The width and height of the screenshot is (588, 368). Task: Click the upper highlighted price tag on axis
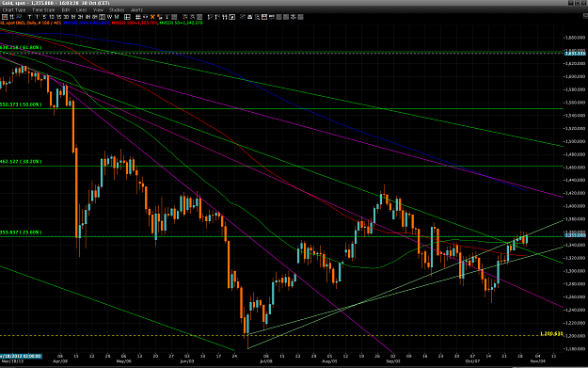pos(575,54)
